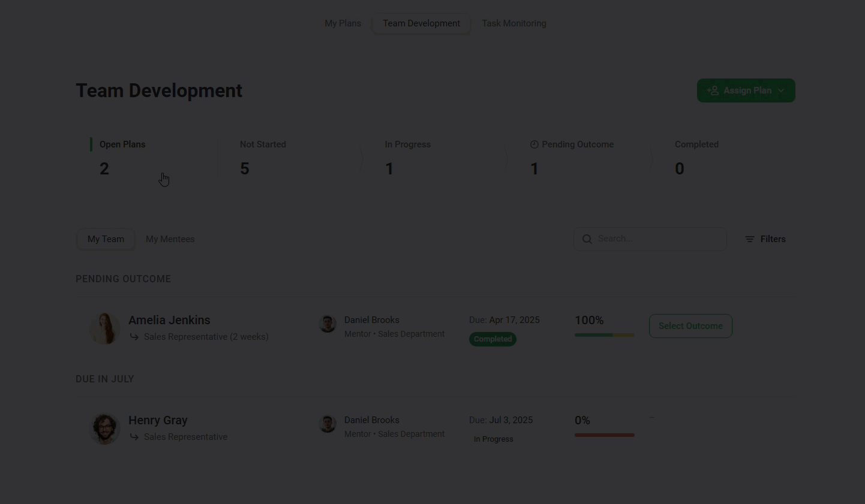Click the search magnifier icon
The height and width of the screenshot is (504, 865).
(587, 239)
